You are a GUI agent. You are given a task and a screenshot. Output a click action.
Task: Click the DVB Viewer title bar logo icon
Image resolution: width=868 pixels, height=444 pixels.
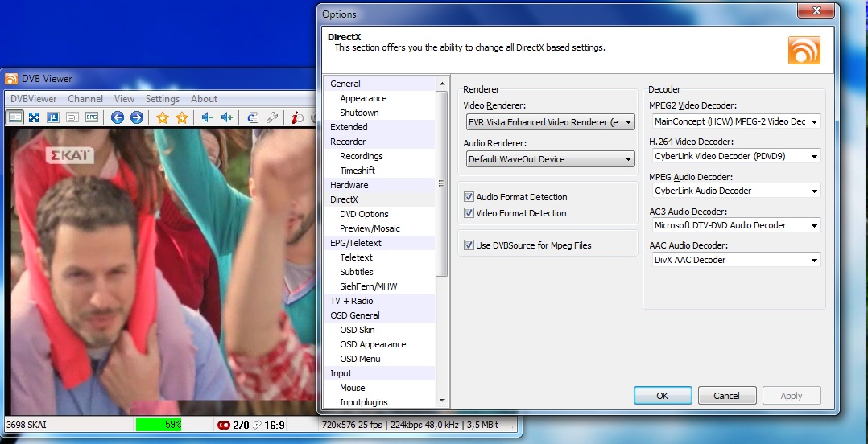coord(11,79)
